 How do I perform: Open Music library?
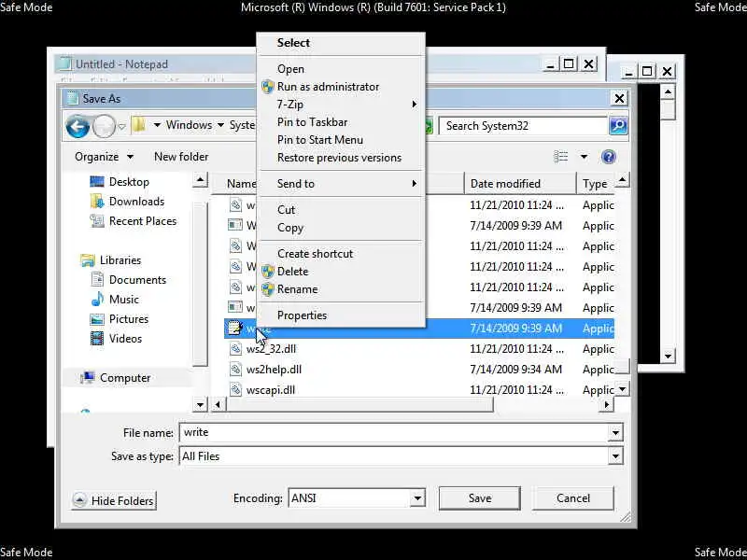[124, 299]
